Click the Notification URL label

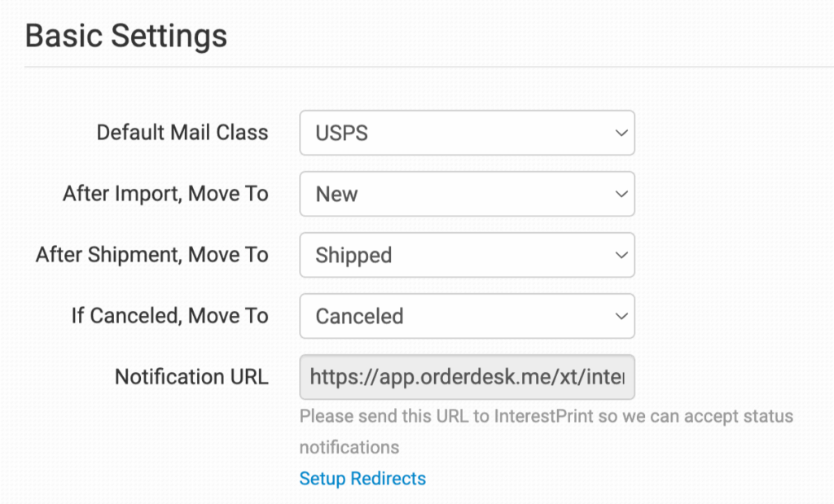coord(191,377)
